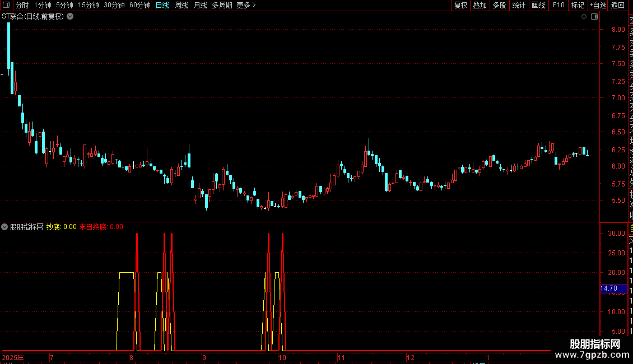The width and height of the screenshot is (633, 364).
Task: Click the 叠加 overlay button
Action: click(480, 5)
